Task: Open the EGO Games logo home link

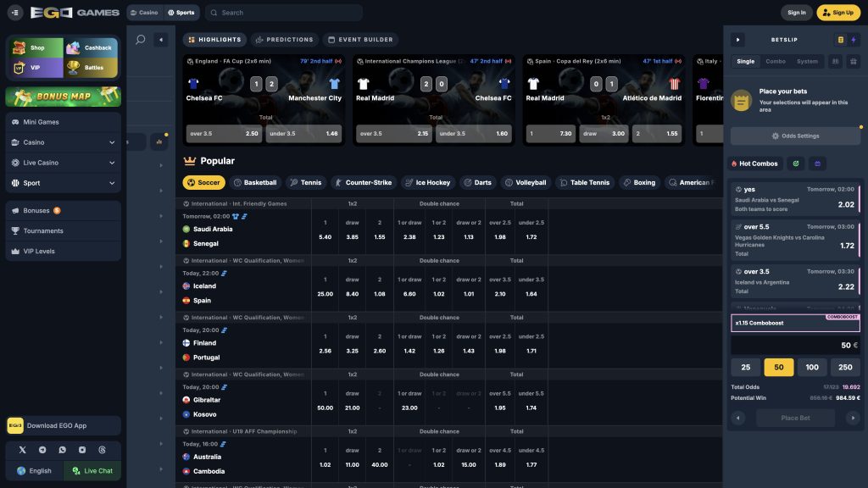Action: click(x=75, y=12)
